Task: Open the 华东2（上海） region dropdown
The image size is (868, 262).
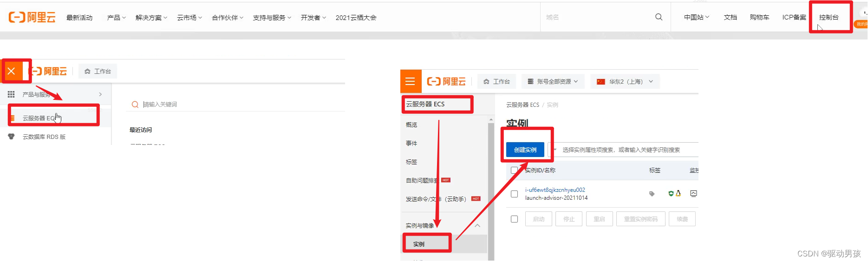Action: click(x=625, y=82)
